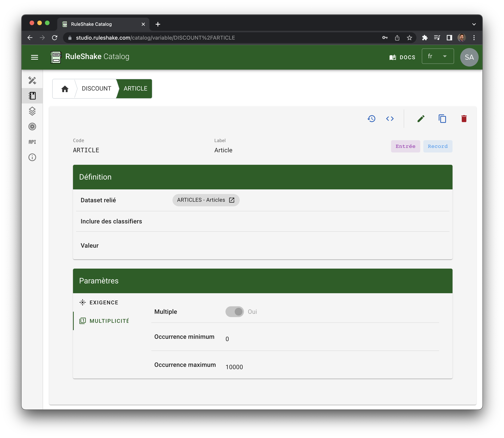Duplicate the variable with the copy icon
This screenshot has width=504, height=438.
442,119
